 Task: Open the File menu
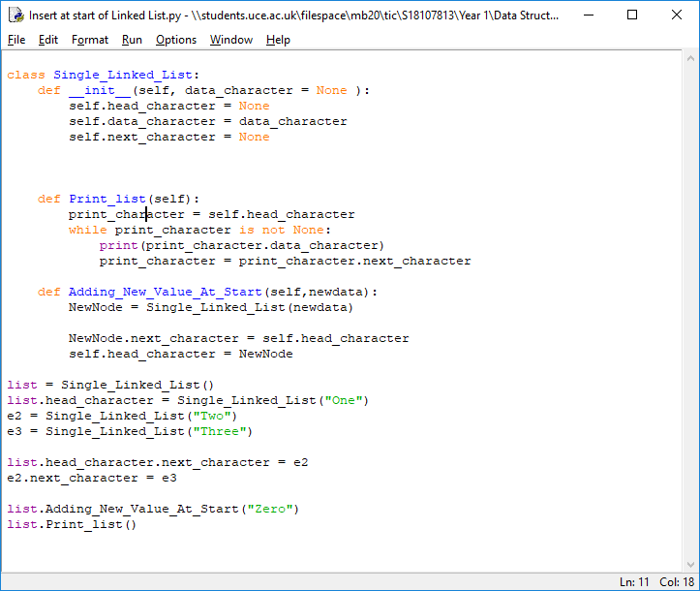16,40
